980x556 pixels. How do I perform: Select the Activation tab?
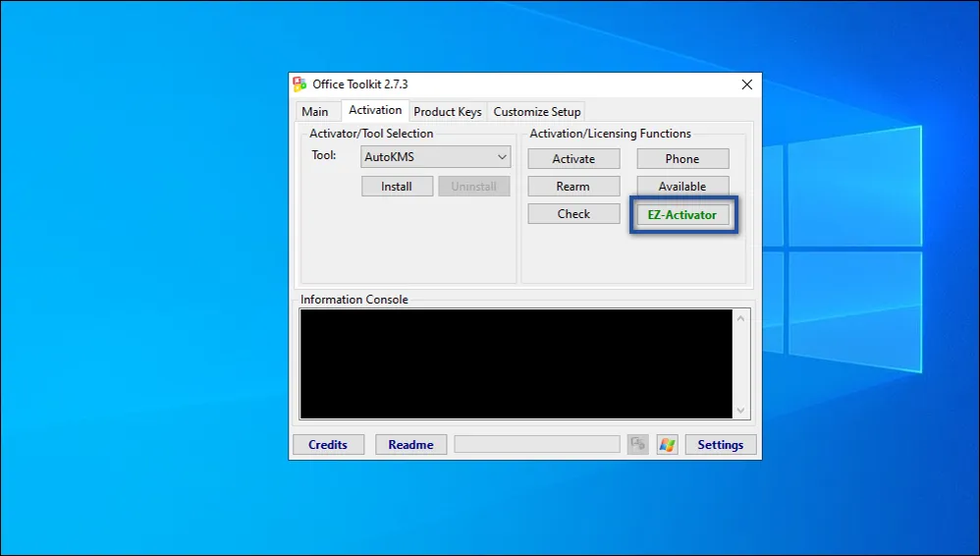click(375, 110)
